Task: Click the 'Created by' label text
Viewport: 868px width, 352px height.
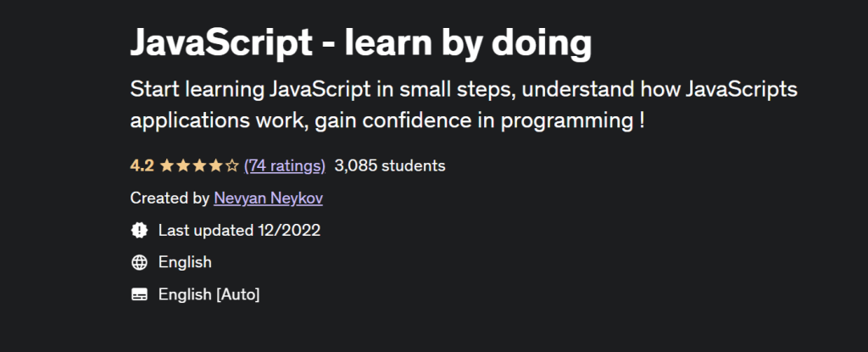Action: pyautogui.click(x=170, y=198)
